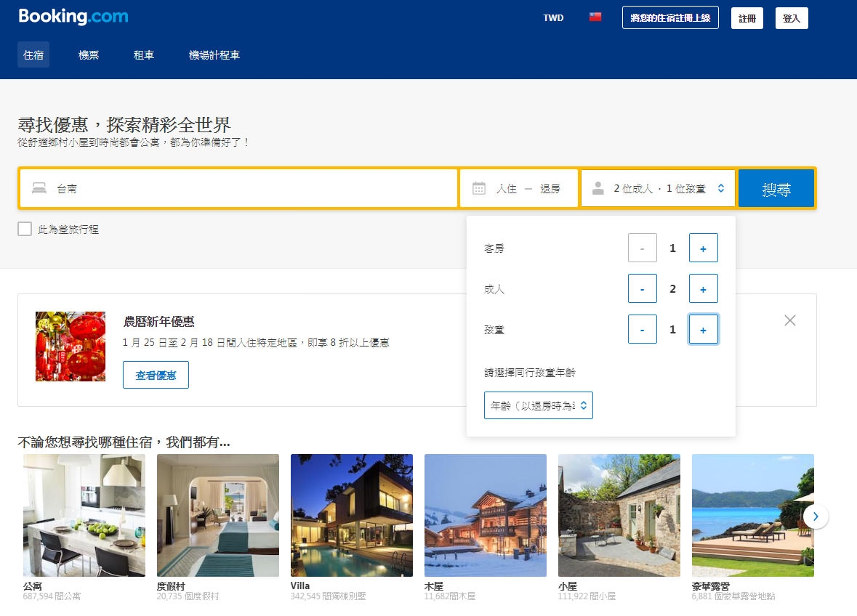Click the 木屋 label text
Image resolution: width=857 pixels, height=616 pixels.
click(434, 586)
